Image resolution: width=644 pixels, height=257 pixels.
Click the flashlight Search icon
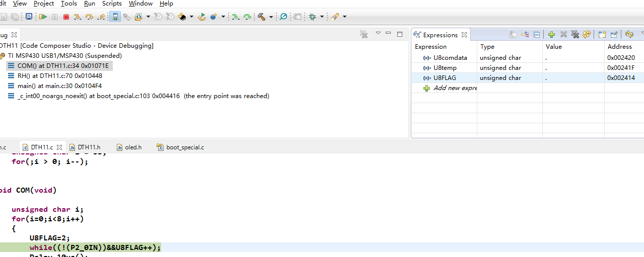[x=335, y=17]
